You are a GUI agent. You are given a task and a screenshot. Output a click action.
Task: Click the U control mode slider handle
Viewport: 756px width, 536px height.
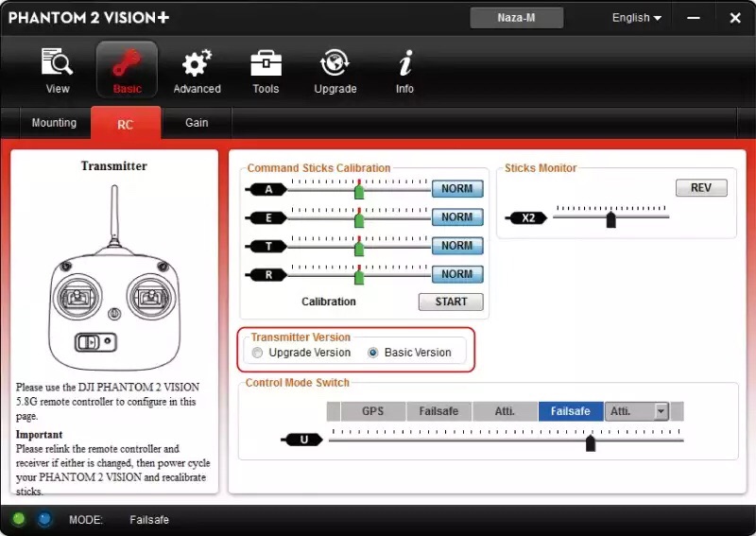[x=591, y=443]
